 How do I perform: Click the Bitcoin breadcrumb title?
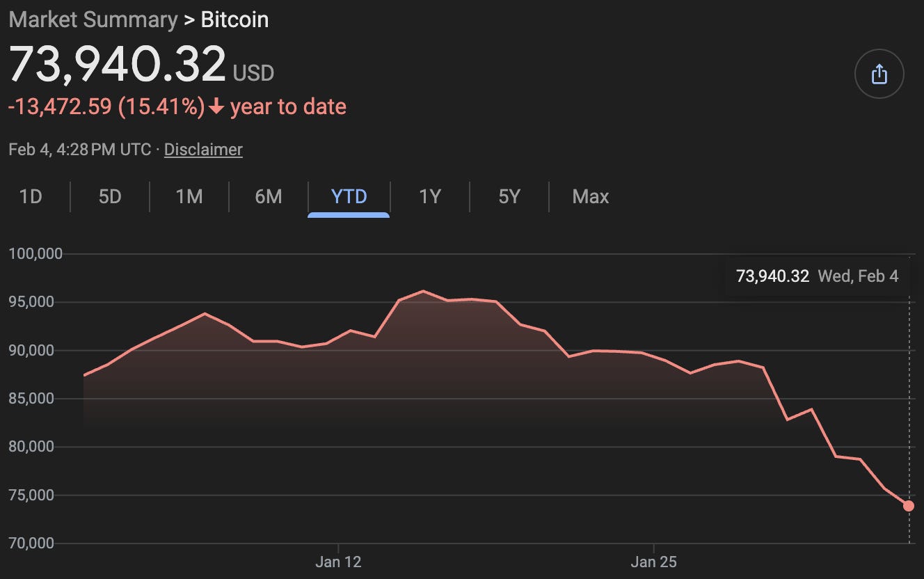pos(234,19)
